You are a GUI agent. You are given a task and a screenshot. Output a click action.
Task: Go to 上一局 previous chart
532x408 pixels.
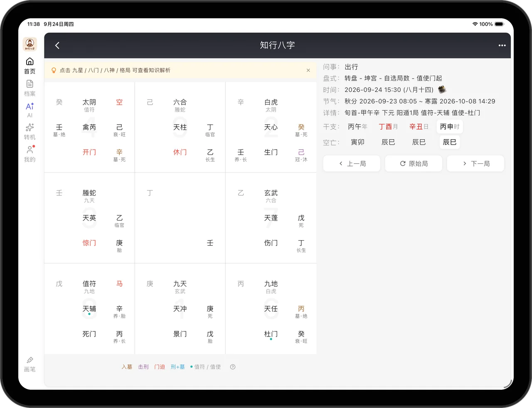click(x=352, y=164)
